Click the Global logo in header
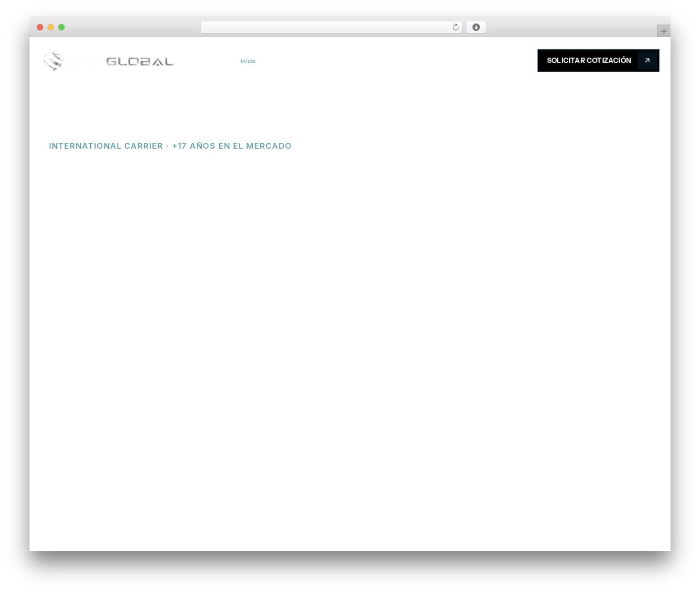Screen dimensions: 700x593 (108, 61)
